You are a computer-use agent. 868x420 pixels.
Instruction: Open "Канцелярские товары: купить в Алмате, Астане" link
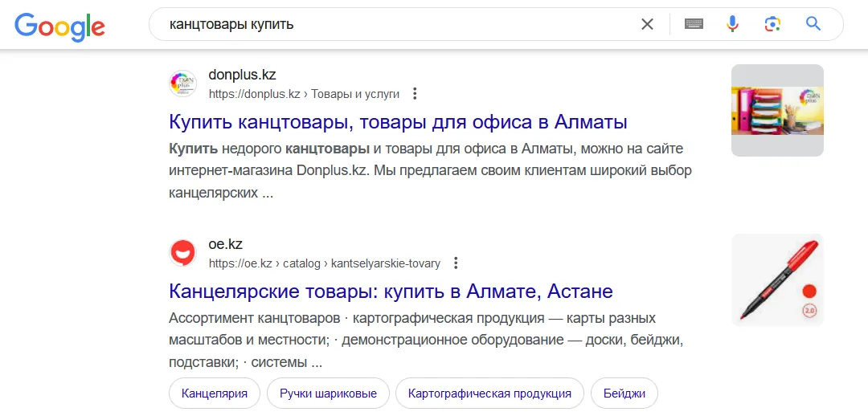391,291
